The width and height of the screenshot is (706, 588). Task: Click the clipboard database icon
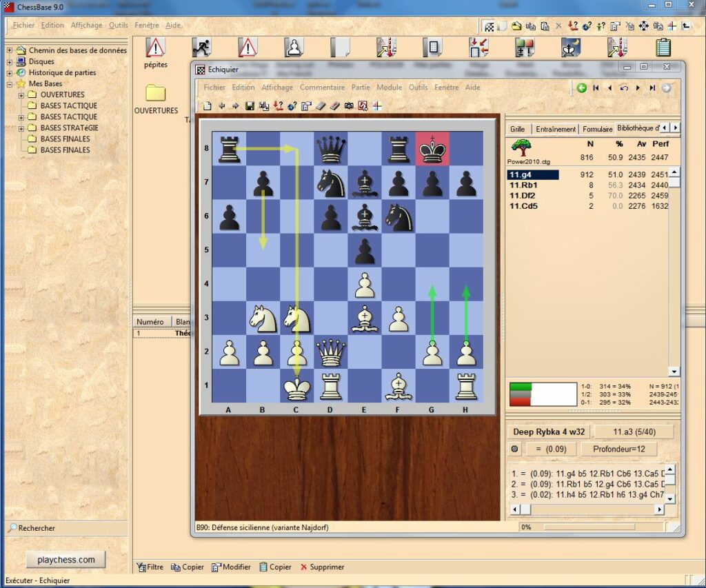[663, 48]
